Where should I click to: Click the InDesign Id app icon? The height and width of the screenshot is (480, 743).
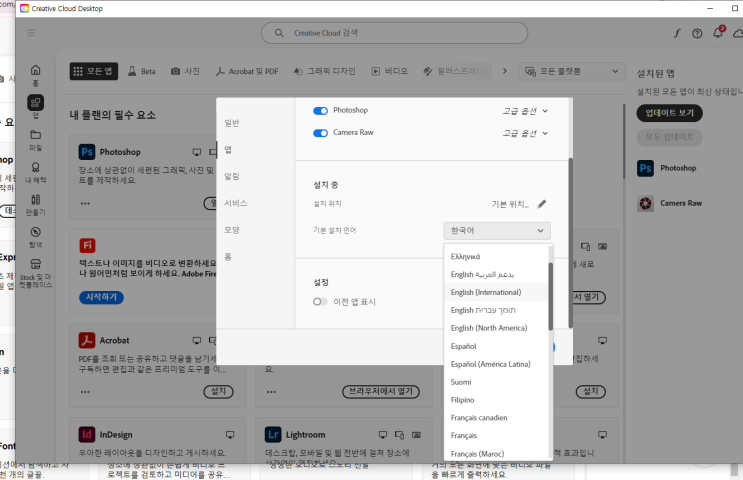[x=87, y=435]
